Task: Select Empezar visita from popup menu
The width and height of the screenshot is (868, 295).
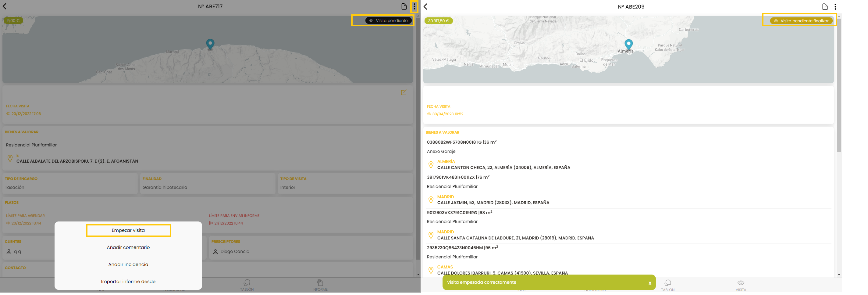Action: coord(128,231)
